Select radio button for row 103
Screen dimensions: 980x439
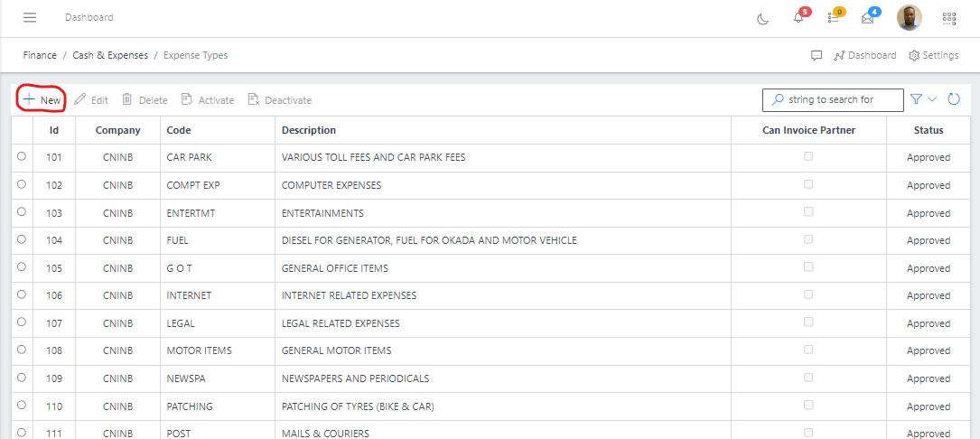click(22, 212)
